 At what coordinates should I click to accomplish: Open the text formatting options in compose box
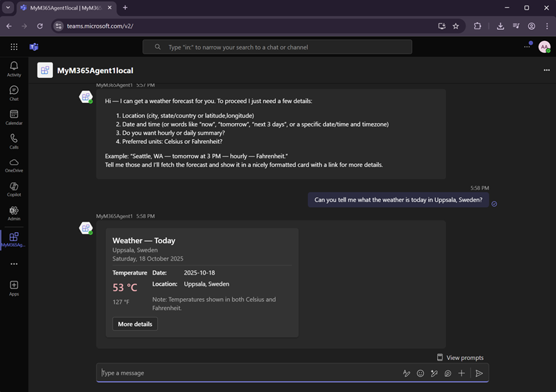pos(407,373)
